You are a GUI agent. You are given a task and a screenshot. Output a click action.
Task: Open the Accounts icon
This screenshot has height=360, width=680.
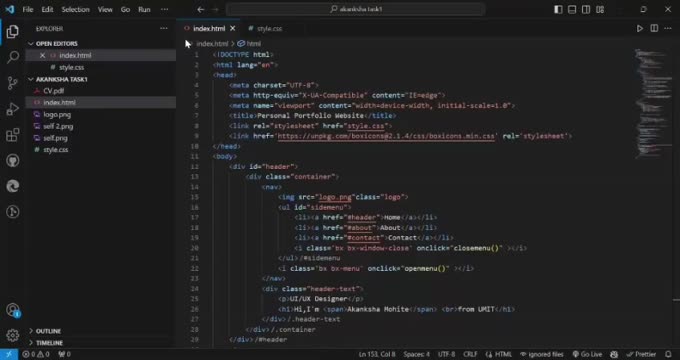click(x=13, y=310)
